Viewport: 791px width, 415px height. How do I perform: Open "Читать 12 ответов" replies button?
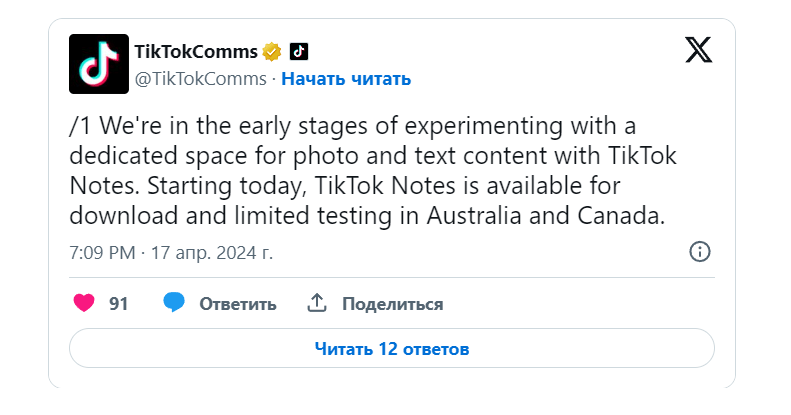pyautogui.click(x=392, y=349)
